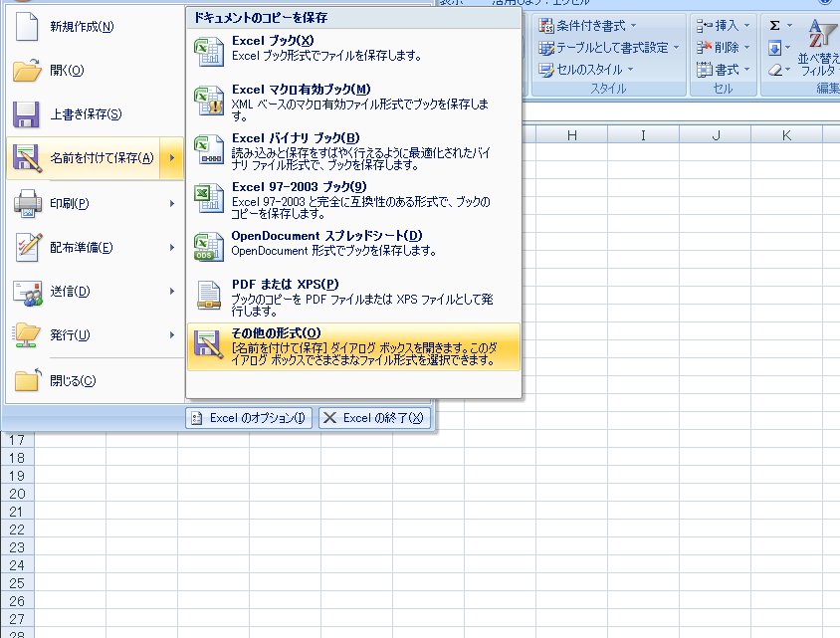The image size is (840, 638).
Task: Click the 発行 network folder icon
Action: [x=27, y=335]
